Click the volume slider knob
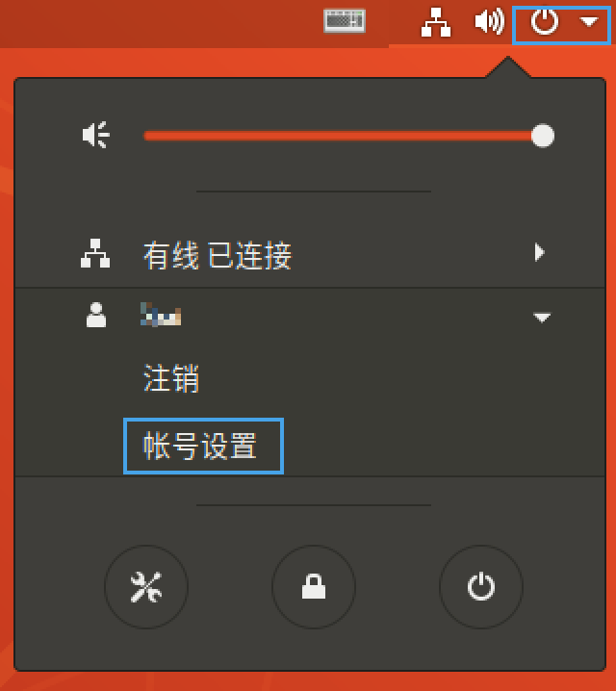 tap(543, 136)
